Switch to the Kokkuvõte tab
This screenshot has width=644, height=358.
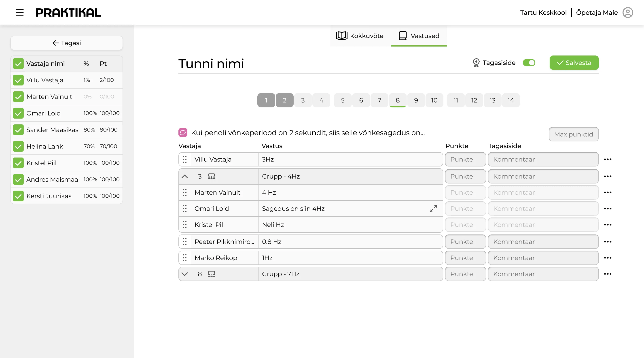pos(360,36)
